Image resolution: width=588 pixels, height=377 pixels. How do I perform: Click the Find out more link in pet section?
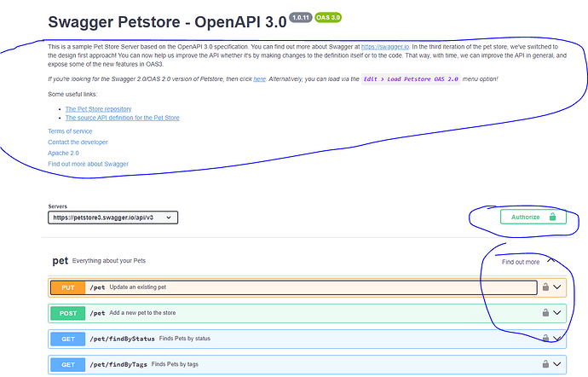pos(521,262)
